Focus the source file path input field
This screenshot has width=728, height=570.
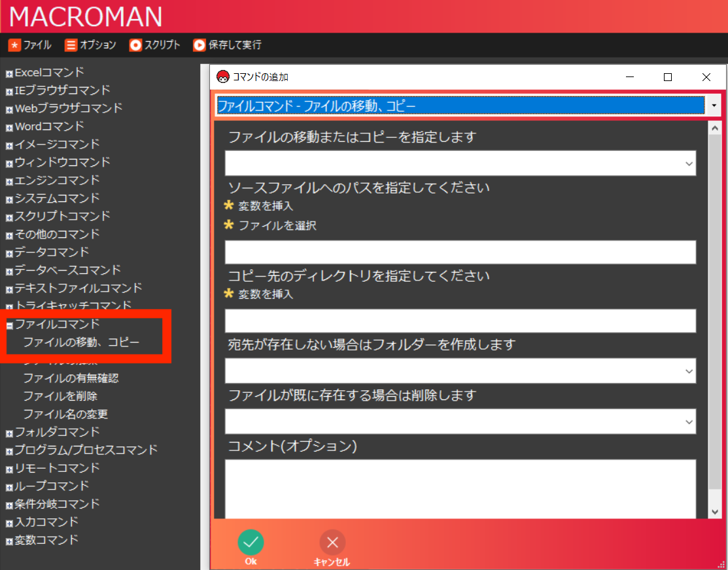(460, 252)
